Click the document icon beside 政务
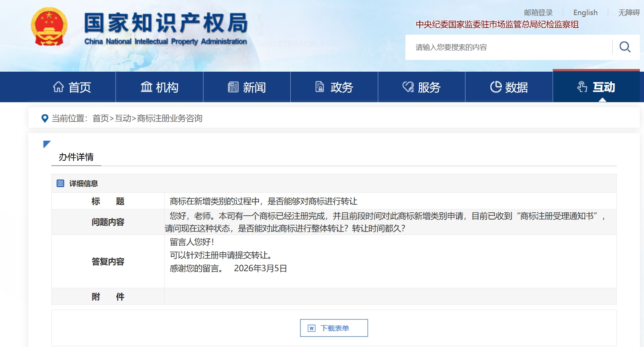The height and width of the screenshot is (347, 644). [320, 87]
